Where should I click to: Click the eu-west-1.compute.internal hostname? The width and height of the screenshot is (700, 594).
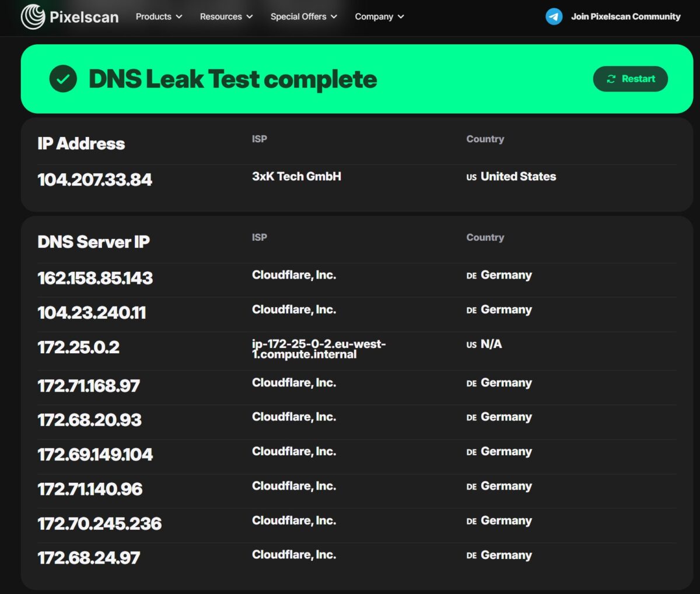[x=319, y=349]
